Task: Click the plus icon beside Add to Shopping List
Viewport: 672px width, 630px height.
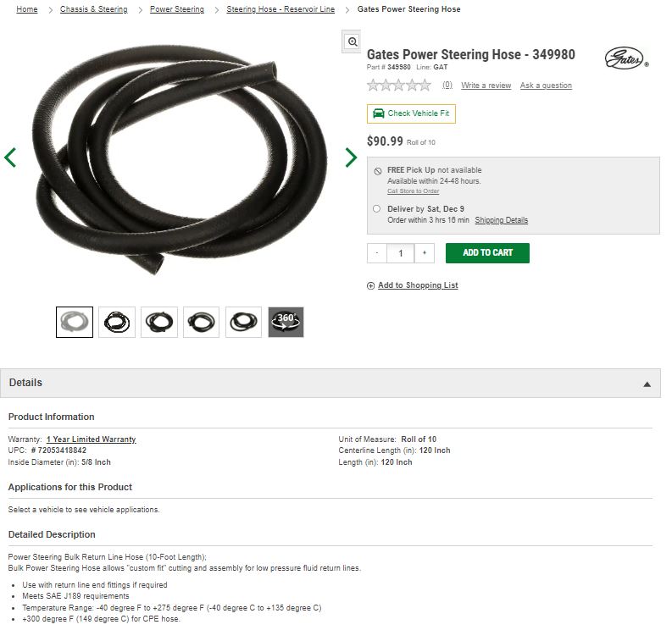Action: (x=370, y=285)
